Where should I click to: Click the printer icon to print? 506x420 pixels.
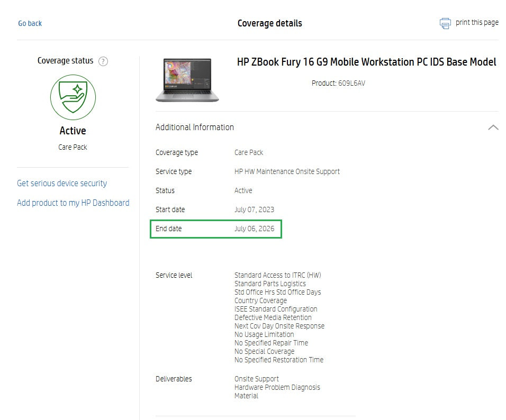coord(444,23)
